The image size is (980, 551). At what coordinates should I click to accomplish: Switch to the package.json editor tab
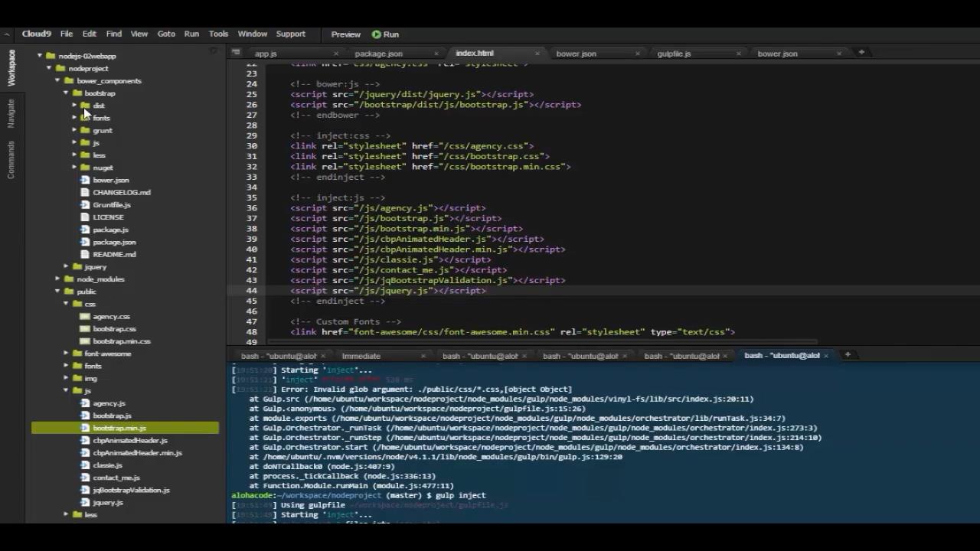[378, 54]
